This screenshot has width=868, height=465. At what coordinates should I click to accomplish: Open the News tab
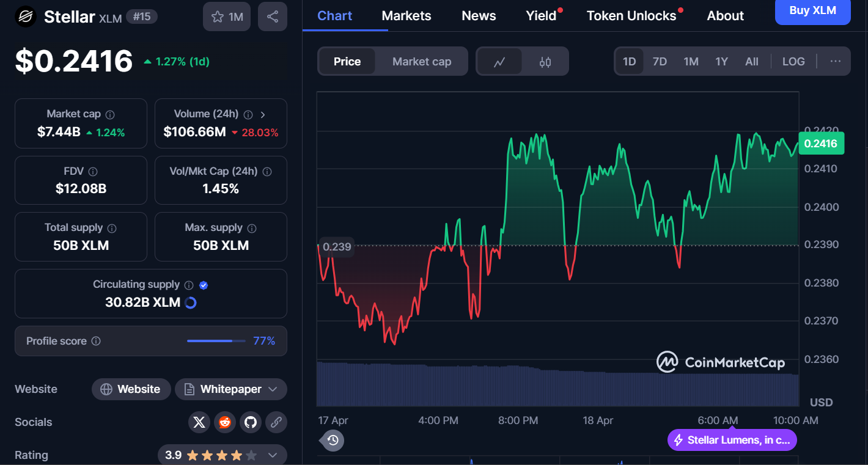(x=479, y=16)
